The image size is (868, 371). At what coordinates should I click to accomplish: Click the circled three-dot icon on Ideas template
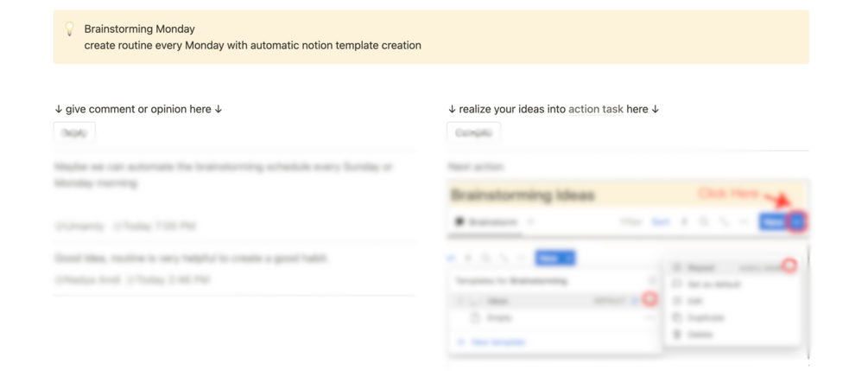point(649,300)
